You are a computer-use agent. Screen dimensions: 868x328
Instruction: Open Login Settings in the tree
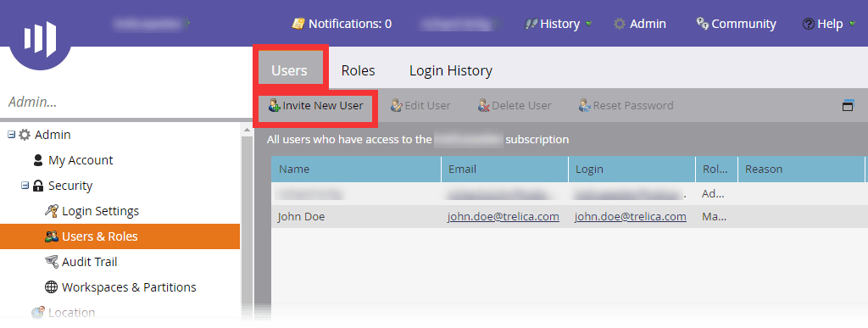click(100, 211)
